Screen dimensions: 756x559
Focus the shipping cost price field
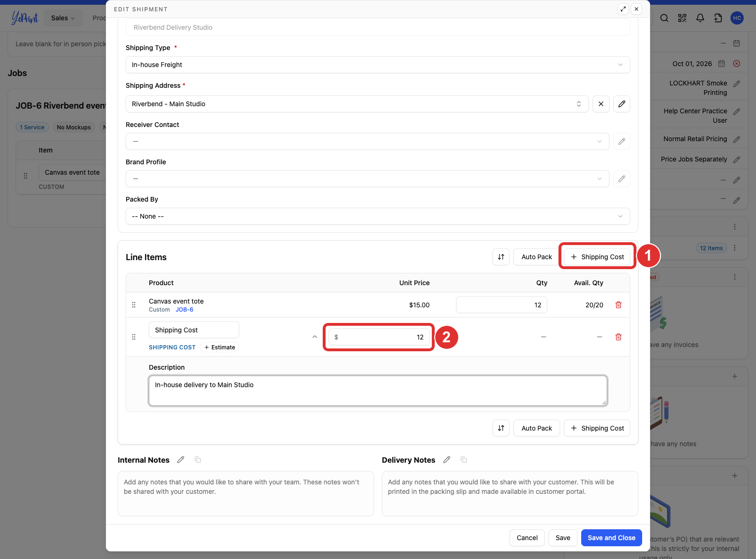point(379,337)
